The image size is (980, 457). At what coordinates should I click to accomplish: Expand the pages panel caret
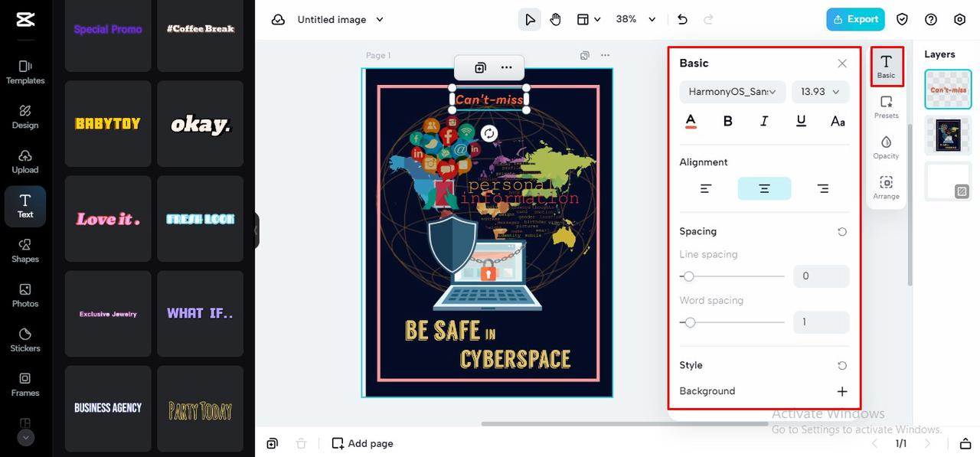[x=964, y=443]
